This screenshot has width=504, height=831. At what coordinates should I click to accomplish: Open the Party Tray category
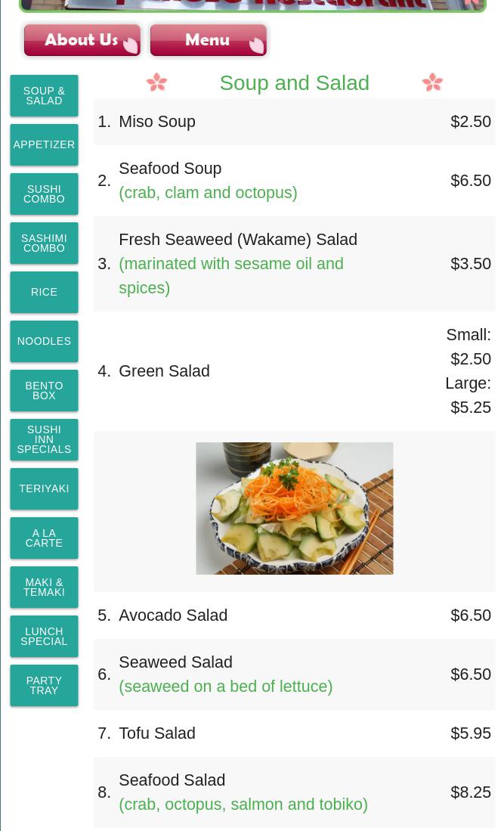click(x=44, y=685)
